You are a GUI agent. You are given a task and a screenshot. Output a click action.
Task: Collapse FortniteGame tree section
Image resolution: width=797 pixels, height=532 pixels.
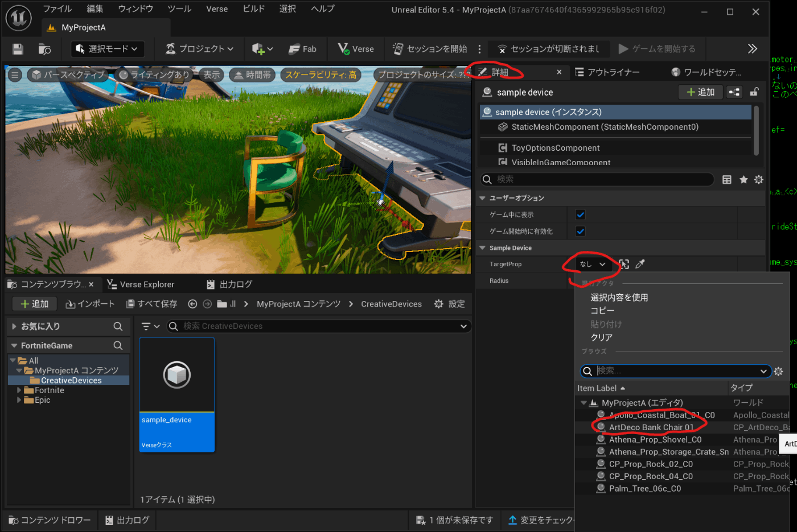click(x=14, y=345)
